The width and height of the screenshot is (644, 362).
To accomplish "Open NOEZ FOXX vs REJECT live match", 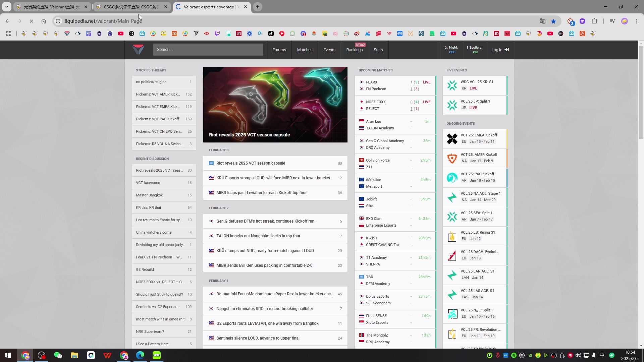I will (x=395, y=105).
